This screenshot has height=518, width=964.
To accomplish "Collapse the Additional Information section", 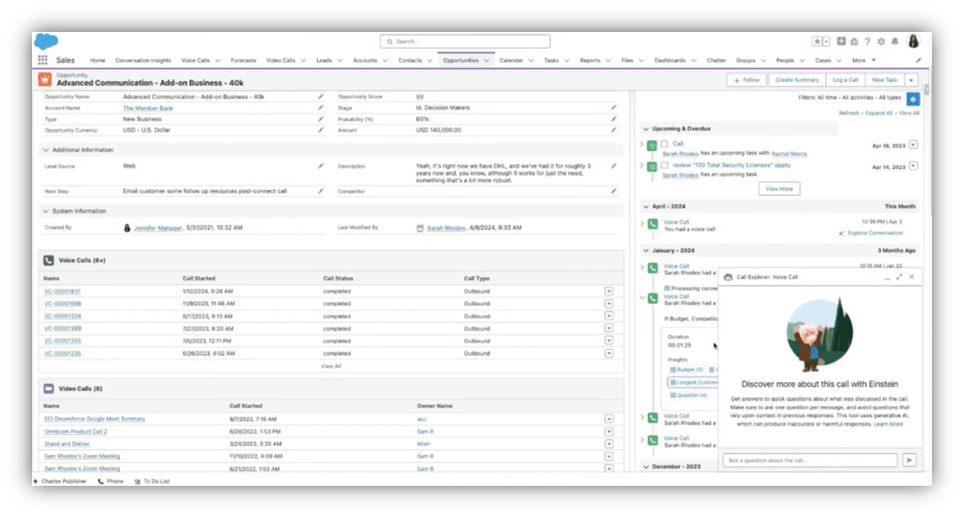I will 45,150.
